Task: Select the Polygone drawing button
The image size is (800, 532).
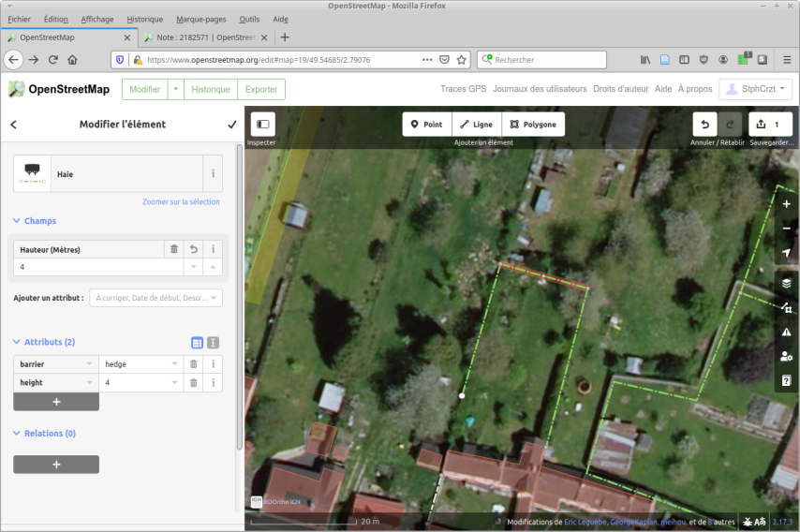Action: 533,125
